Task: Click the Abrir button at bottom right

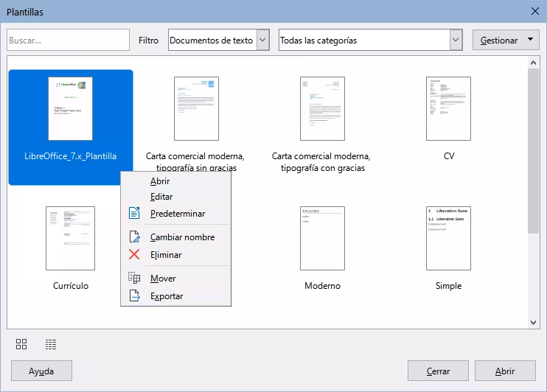Action: pos(505,371)
